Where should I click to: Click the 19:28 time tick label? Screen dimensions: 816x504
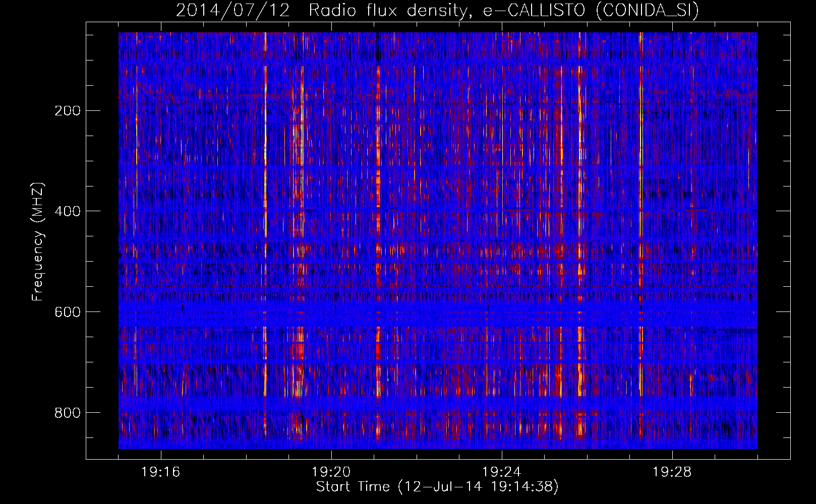pyautogui.click(x=672, y=472)
